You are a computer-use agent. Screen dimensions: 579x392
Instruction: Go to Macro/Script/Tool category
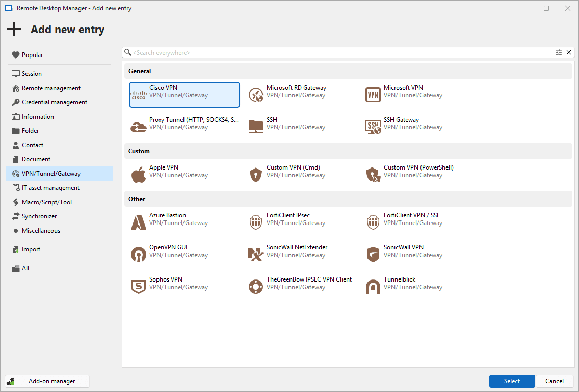46,202
